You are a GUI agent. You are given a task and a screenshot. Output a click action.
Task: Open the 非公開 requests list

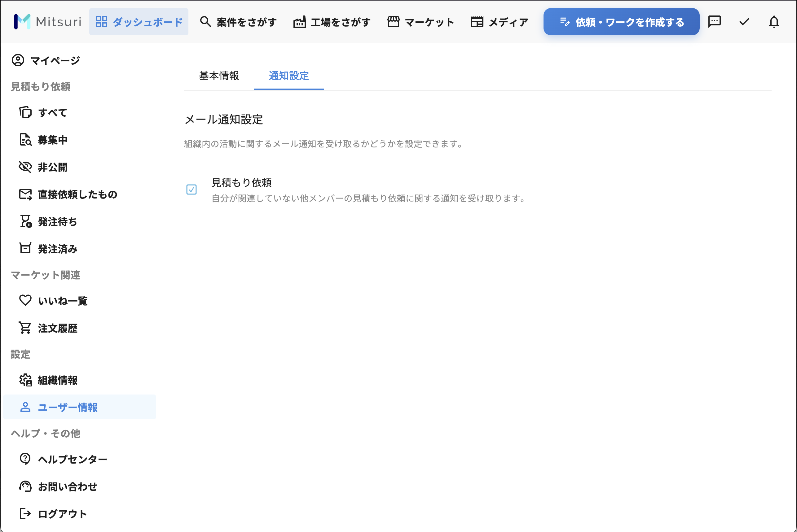[x=80, y=167]
